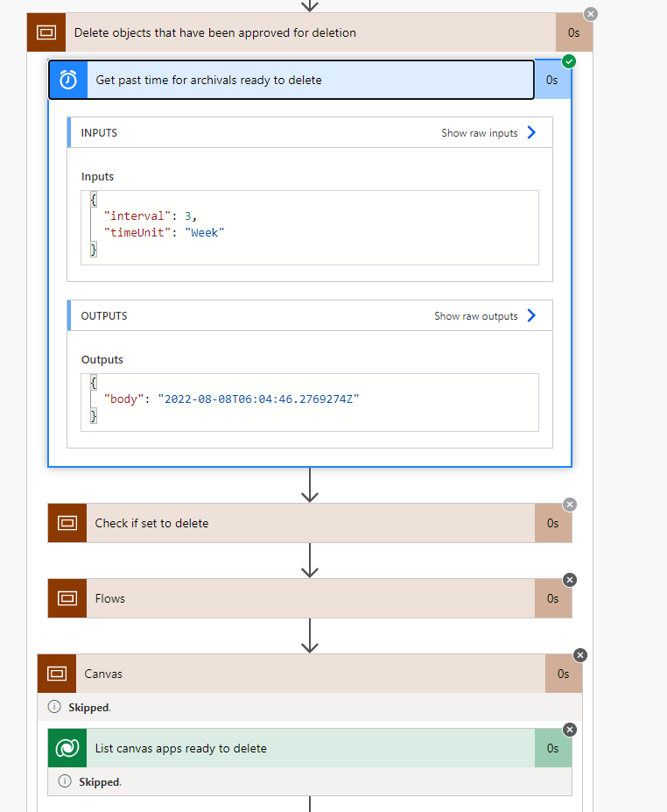Viewport: 667px width, 812px height.
Task: Dismiss the status on "Delete objects" scope
Action: 590,13
